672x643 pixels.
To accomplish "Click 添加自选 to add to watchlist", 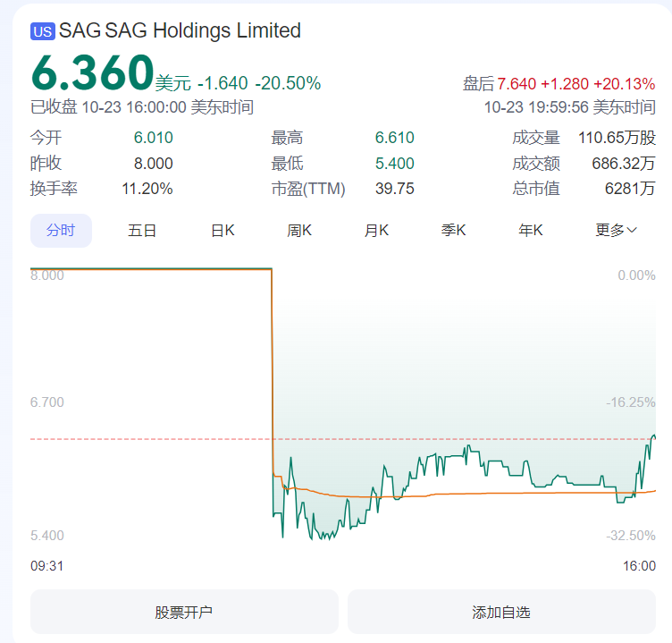I will click(x=501, y=613).
